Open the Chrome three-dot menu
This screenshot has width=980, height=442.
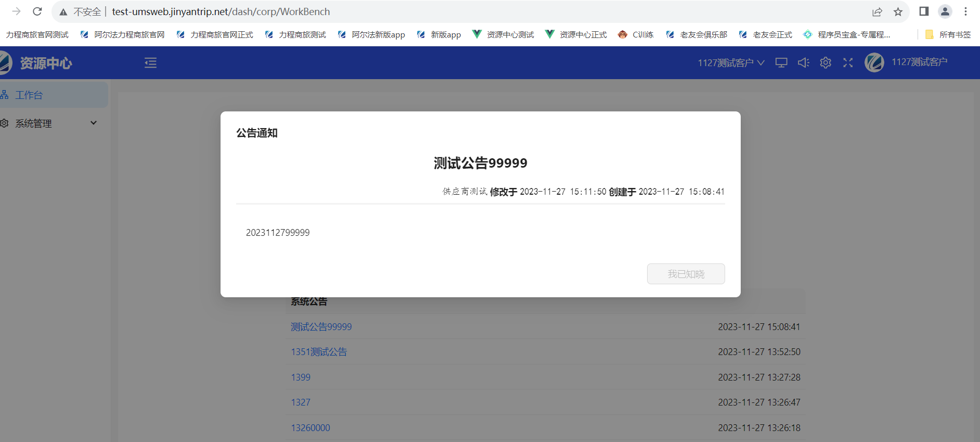[x=965, y=11]
